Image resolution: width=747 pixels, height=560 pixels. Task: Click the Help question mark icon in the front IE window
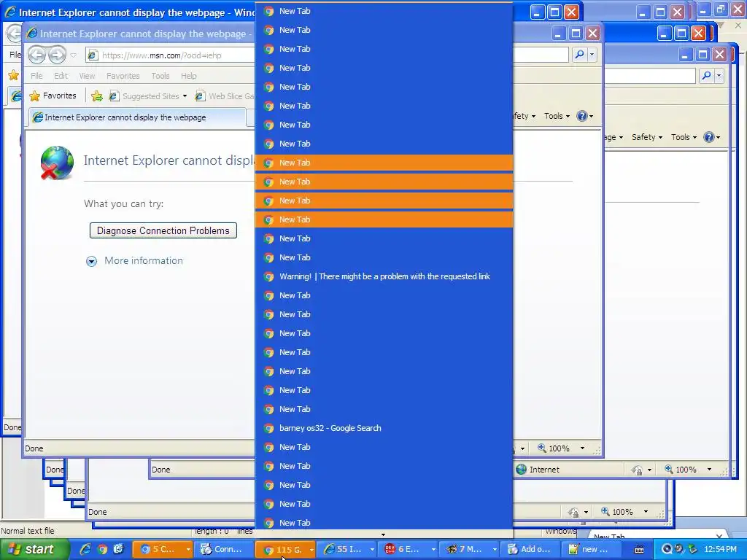(x=581, y=116)
